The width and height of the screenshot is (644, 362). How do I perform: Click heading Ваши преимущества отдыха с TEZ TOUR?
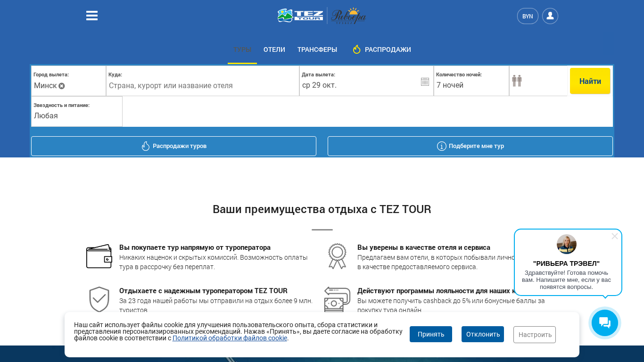pos(322,209)
